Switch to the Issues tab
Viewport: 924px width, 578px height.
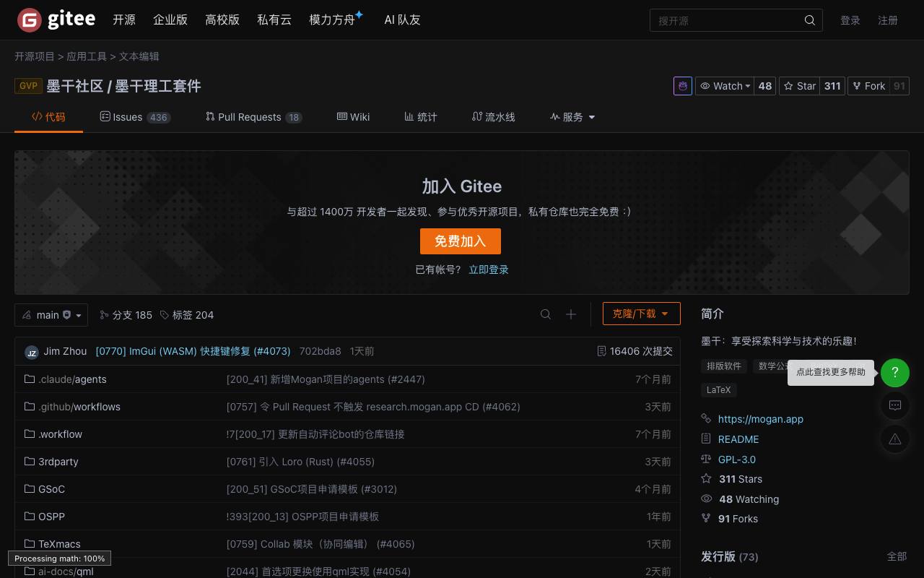[135, 117]
